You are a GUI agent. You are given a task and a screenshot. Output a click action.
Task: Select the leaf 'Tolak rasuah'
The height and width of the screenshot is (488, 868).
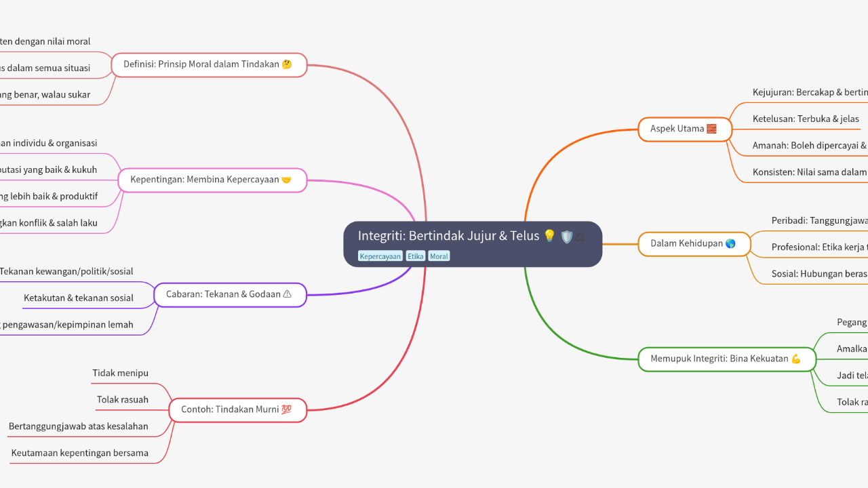click(x=123, y=400)
